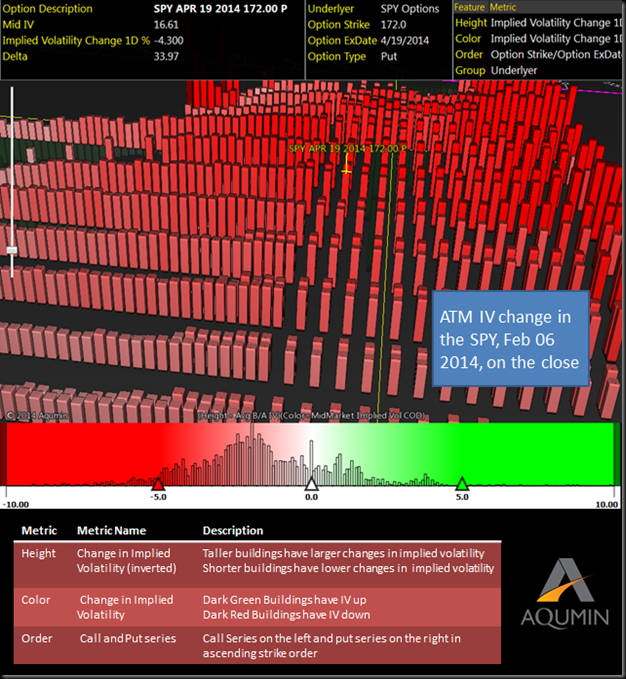Click the Option Description label

[48, 9]
